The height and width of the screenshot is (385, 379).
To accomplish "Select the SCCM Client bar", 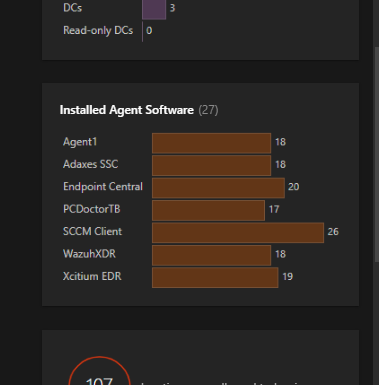I will [x=238, y=233].
